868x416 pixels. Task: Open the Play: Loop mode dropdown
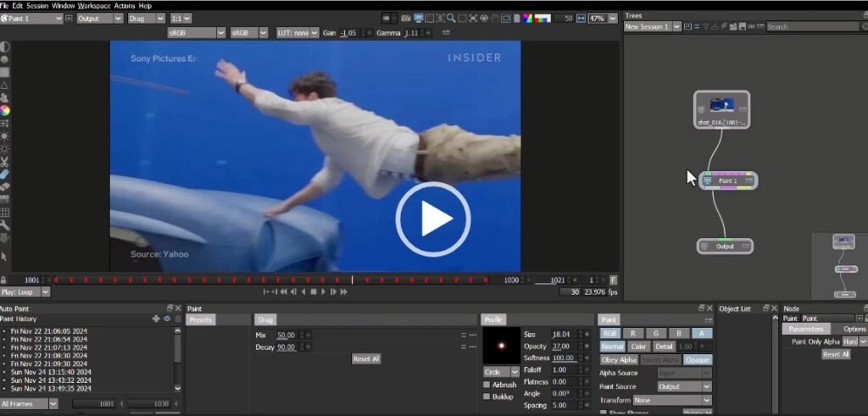pos(25,291)
